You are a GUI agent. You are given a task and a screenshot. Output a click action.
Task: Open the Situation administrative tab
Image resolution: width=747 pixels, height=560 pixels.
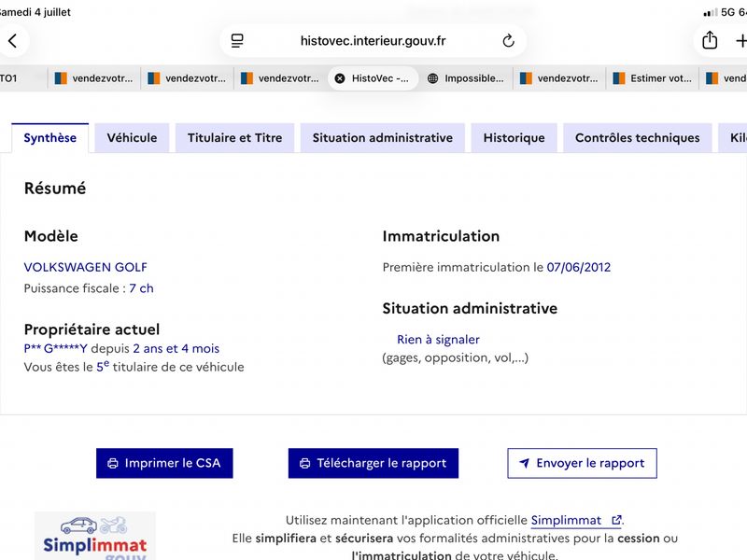383,137
